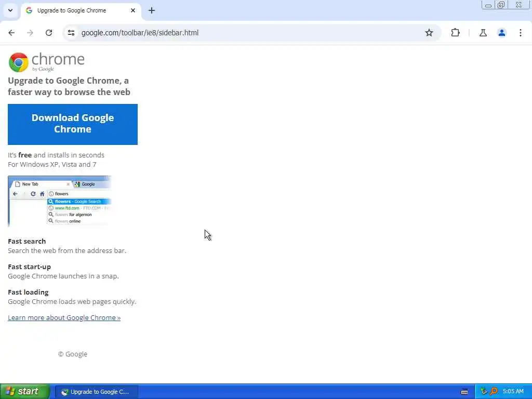
Task: Open the Extensions puzzle icon
Action: click(455, 33)
